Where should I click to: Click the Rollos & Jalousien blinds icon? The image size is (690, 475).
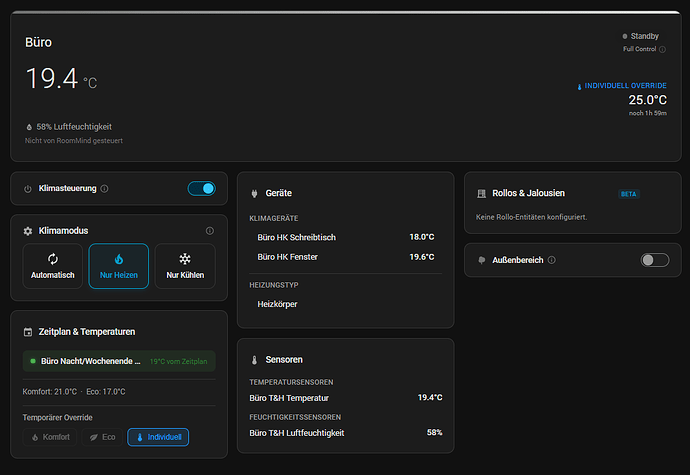pyautogui.click(x=481, y=194)
